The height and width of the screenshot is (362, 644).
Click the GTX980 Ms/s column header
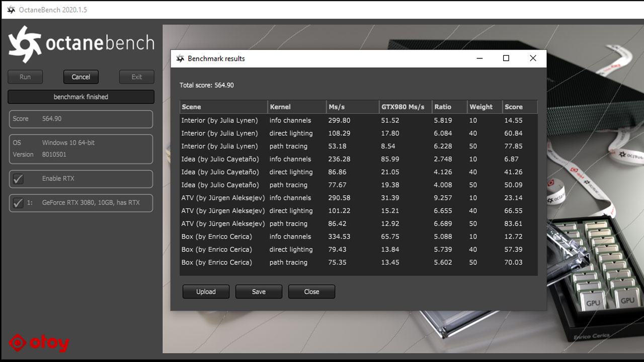[x=406, y=107]
